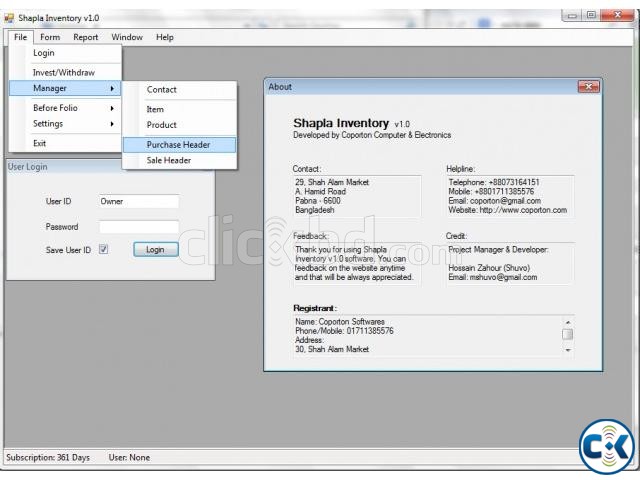Click scroll up arrow in Registrant box
The width and height of the screenshot is (640, 480).
tap(568, 322)
